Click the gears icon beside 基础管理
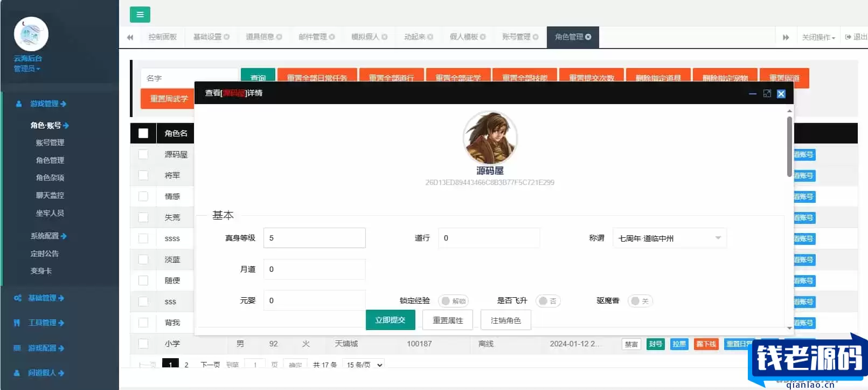This screenshot has height=390, width=868. click(18, 298)
